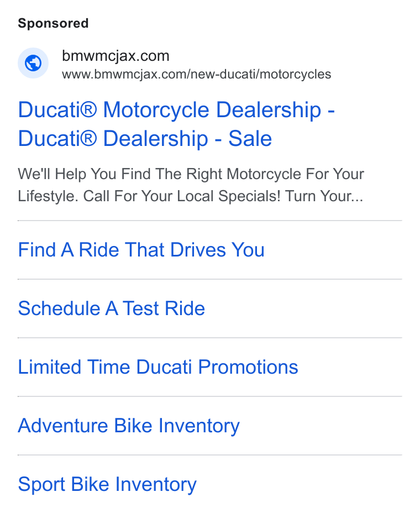Go to Sport Bike Inventory
The height and width of the screenshot is (513, 420).
click(x=107, y=484)
